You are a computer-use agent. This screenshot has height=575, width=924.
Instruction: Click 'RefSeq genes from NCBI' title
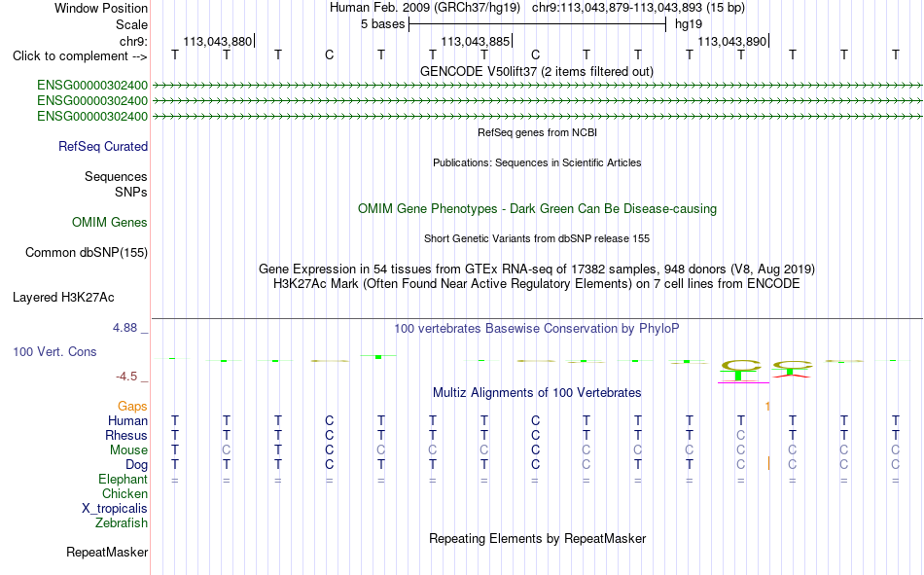538,132
